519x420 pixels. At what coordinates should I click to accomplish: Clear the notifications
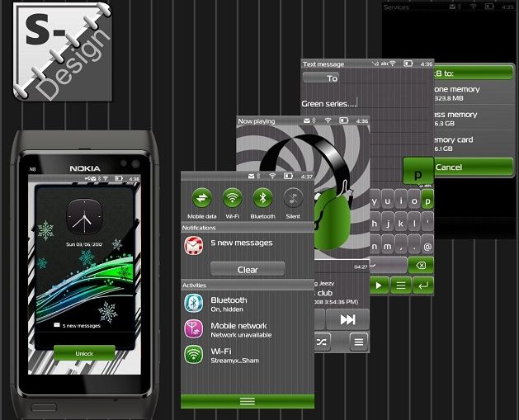[x=248, y=269]
